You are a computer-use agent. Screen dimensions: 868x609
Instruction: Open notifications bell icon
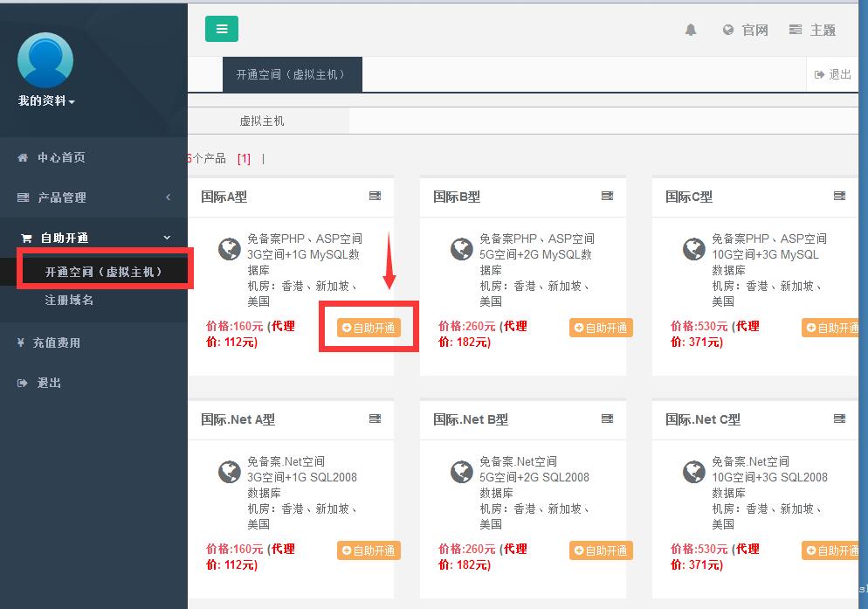[691, 30]
